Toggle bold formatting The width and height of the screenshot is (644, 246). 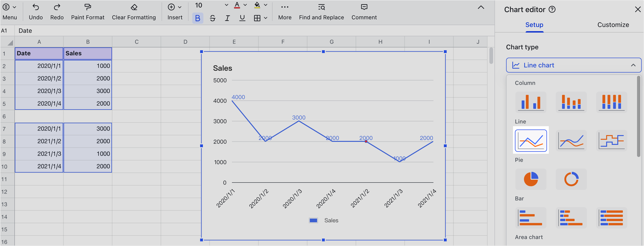(x=198, y=18)
